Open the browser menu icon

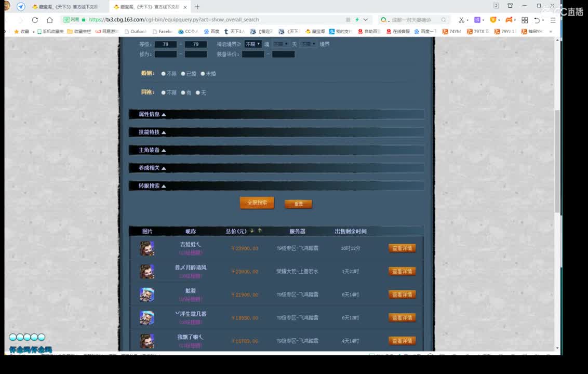pyautogui.click(x=552, y=19)
